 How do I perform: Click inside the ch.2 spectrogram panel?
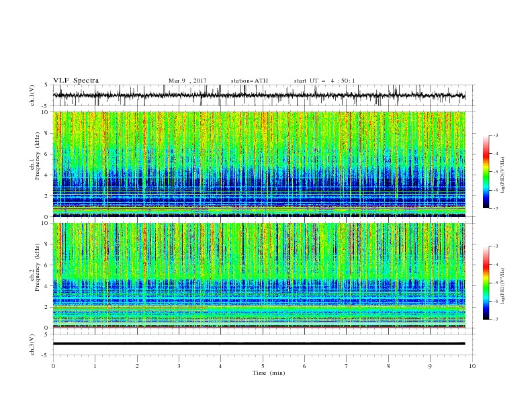click(x=259, y=275)
